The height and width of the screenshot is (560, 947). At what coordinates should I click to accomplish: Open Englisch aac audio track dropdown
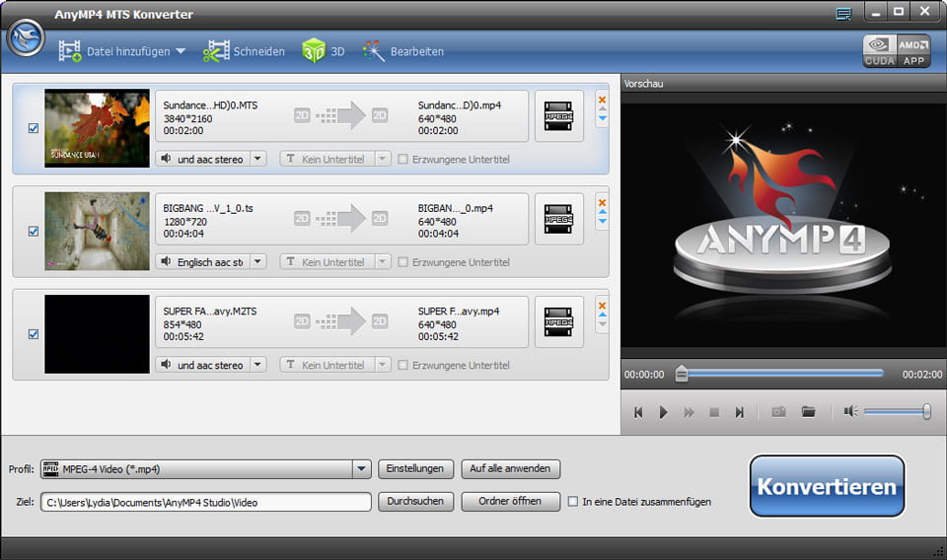pyautogui.click(x=257, y=262)
